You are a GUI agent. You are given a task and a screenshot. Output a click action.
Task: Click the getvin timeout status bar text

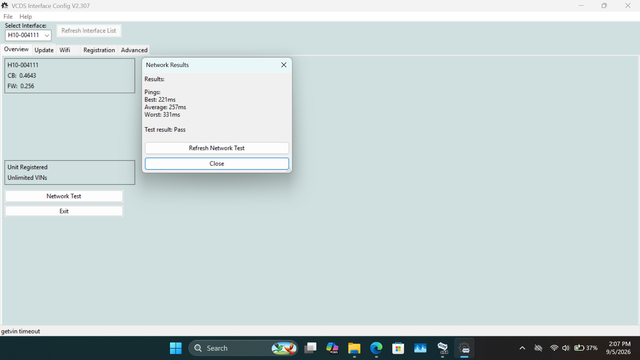pyautogui.click(x=20, y=331)
